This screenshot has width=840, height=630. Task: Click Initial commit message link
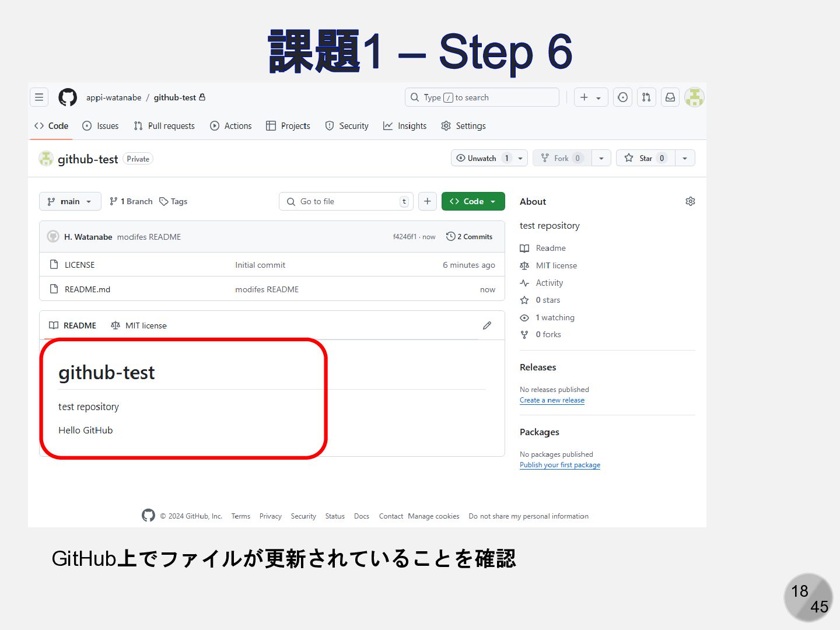[x=260, y=265]
